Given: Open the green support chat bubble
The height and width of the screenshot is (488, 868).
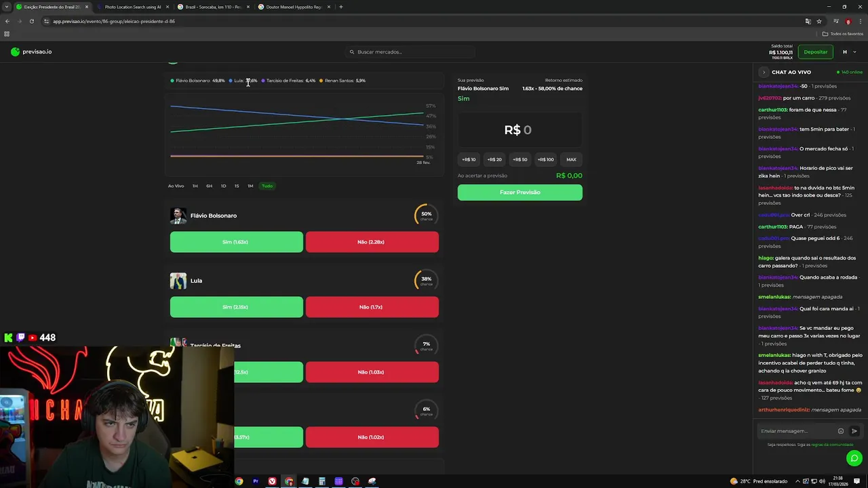Looking at the screenshot, I should coord(854,458).
